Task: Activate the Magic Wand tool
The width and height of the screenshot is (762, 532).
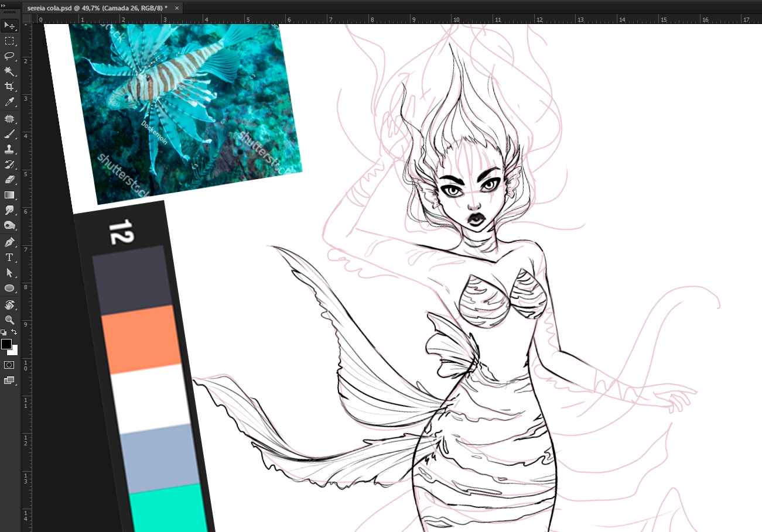Action: [9, 71]
